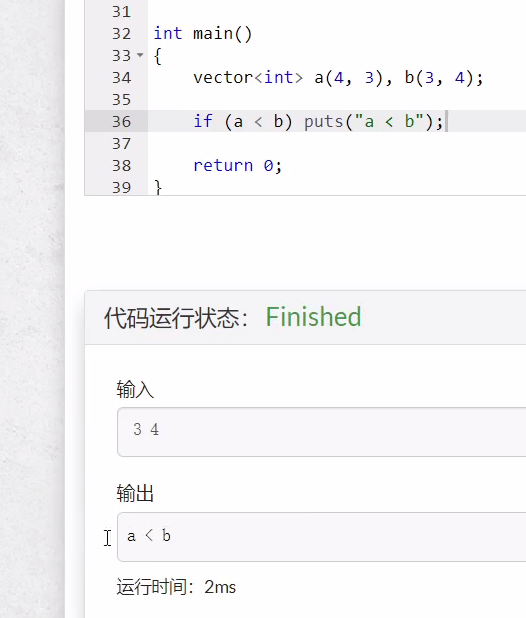Collapse the code fold arrow at line 33
Viewport: 526px width, 618px height.
(140, 55)
